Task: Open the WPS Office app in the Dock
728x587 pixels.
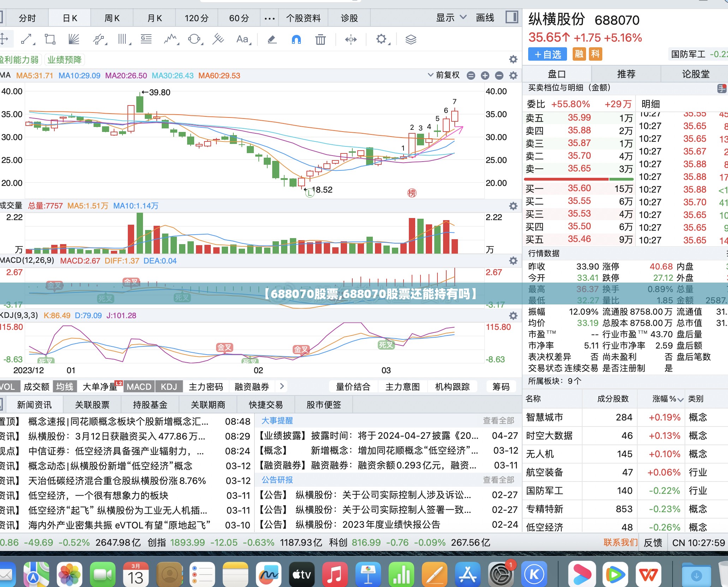Action: [x=649, y=574]
